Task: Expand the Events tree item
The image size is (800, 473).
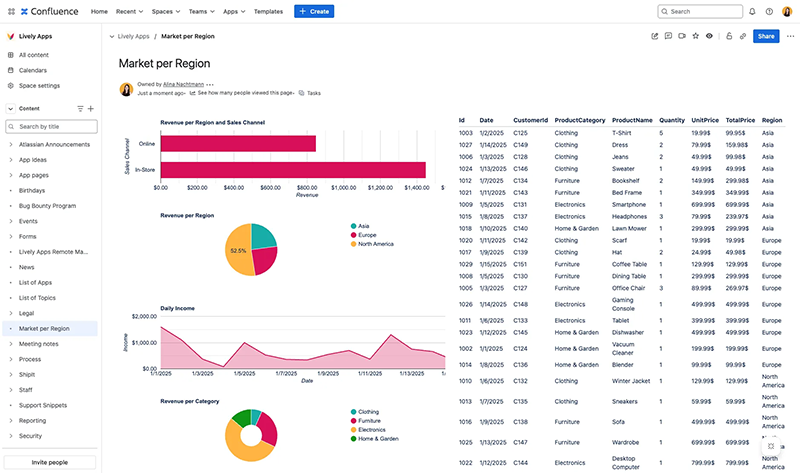Action: 11,221
